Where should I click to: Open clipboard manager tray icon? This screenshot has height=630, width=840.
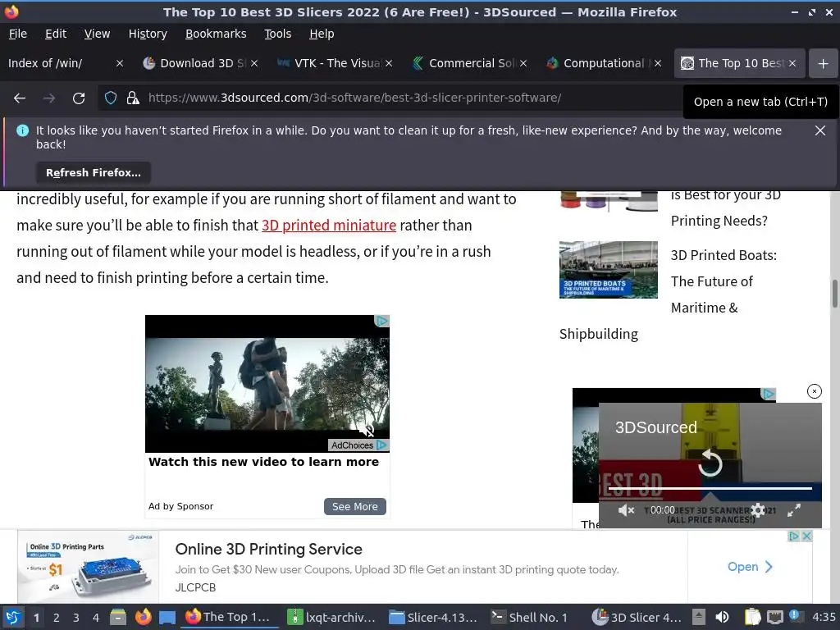pos(752,617)
